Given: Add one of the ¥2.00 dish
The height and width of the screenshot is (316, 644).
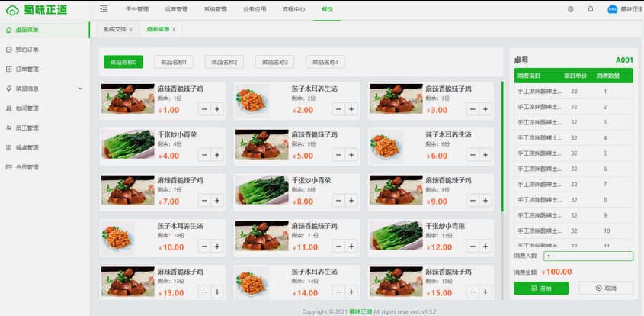Looking at the screenshot, I should coord(351,109).
